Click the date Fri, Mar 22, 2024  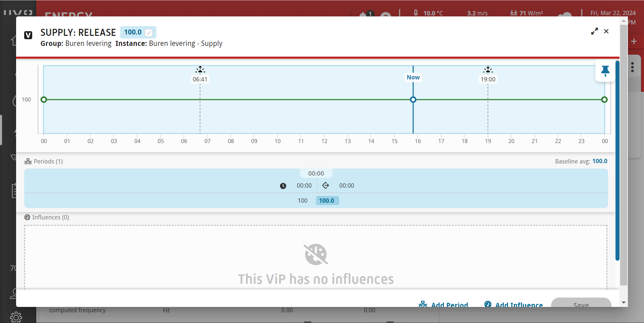[613, 13]
